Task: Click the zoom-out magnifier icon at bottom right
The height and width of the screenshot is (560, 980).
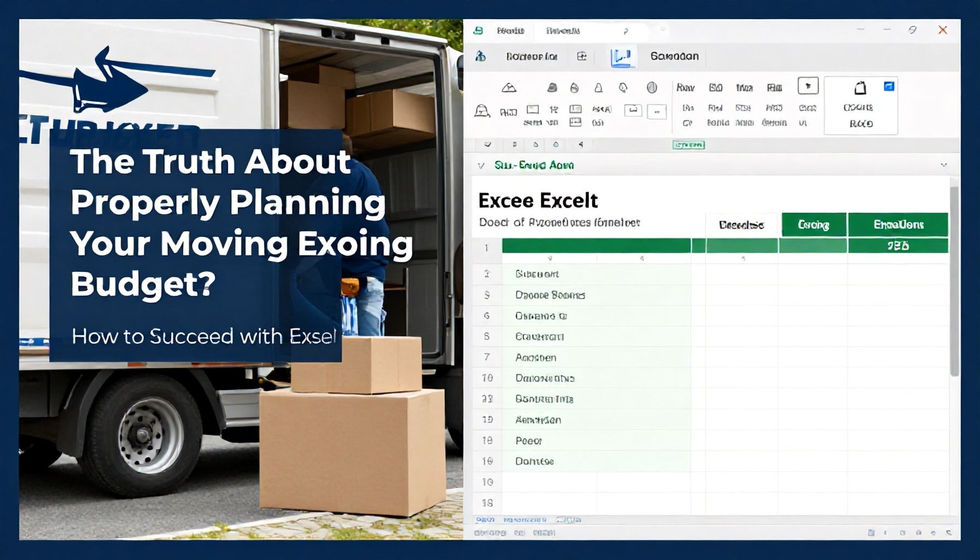Action: [x=948, y=533]
